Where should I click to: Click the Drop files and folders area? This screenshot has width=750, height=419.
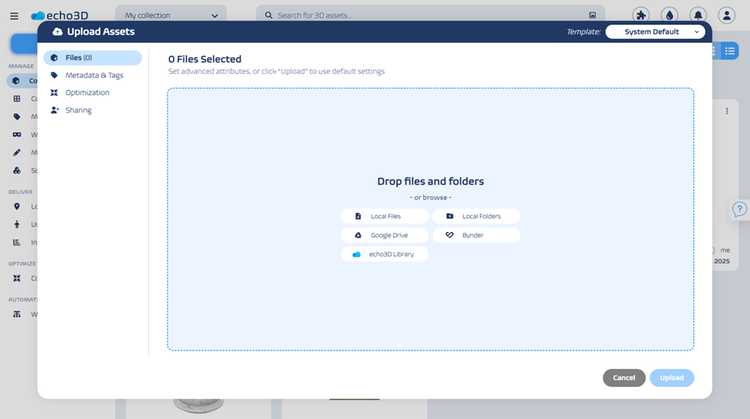coord(430,219)
